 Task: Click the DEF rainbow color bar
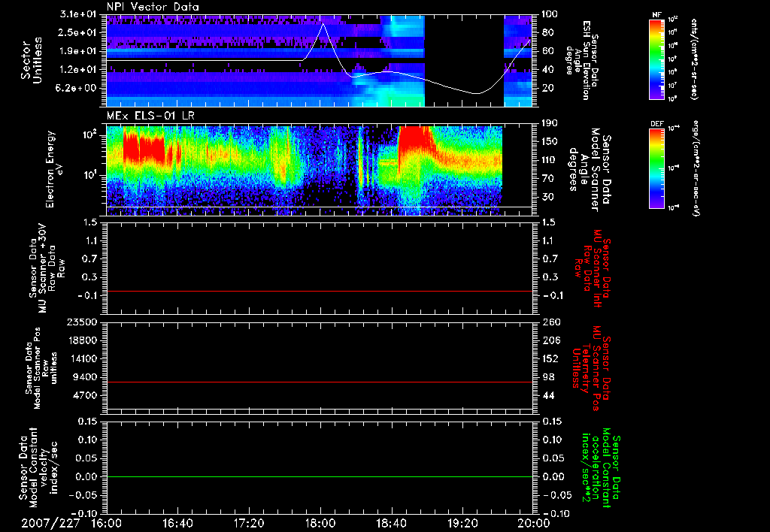click(656, 169)
